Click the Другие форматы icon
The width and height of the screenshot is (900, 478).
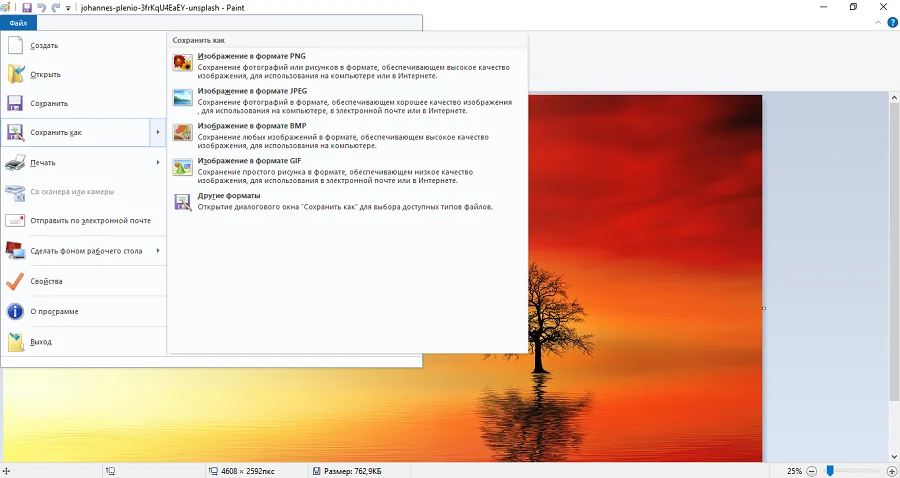(182, 201)
